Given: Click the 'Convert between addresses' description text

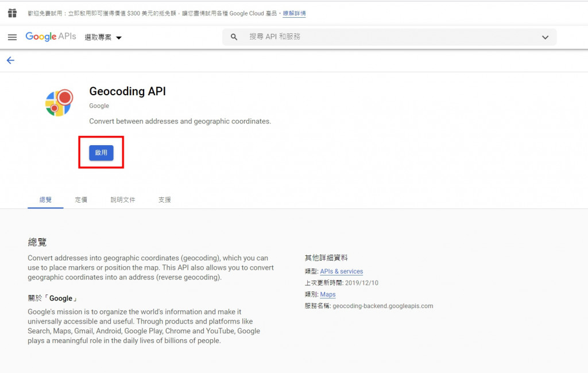Looking at the screenshot, I should point(180,122).
